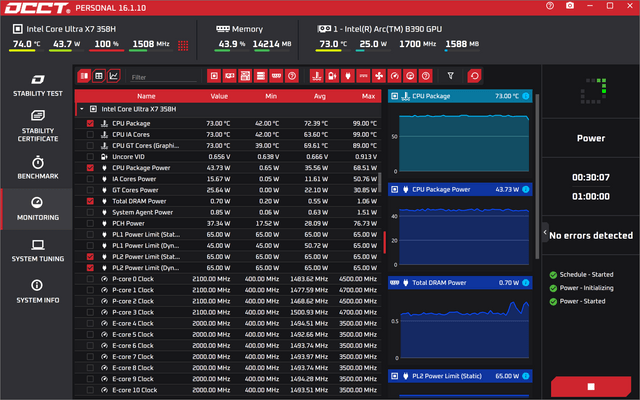Screen dimensions: 640x400
Task: Click the 'Power - Started' status entry
Action: tap(582, 301)
